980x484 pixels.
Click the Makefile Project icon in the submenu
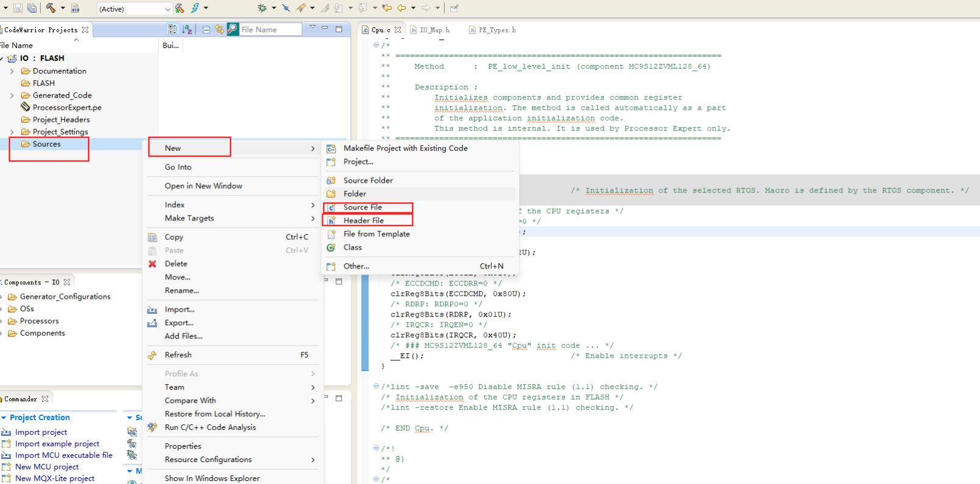(x=331, y=148)
